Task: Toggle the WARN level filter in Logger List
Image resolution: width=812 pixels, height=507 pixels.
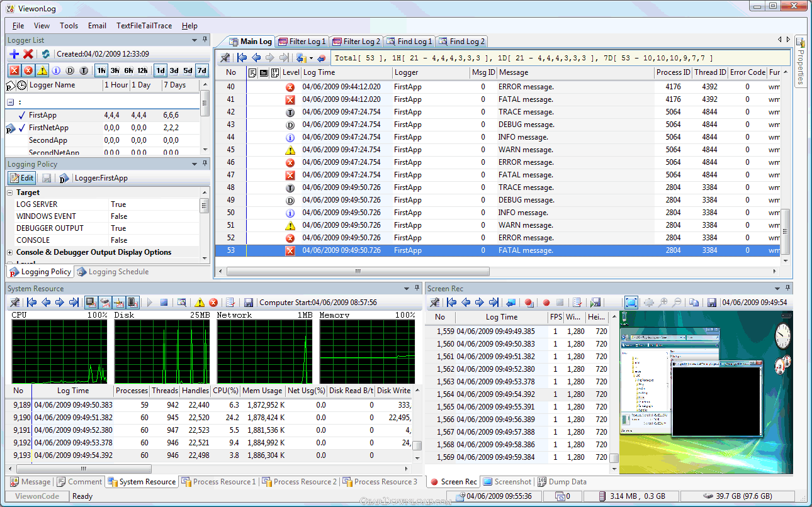Action: [x=42, y=70]
